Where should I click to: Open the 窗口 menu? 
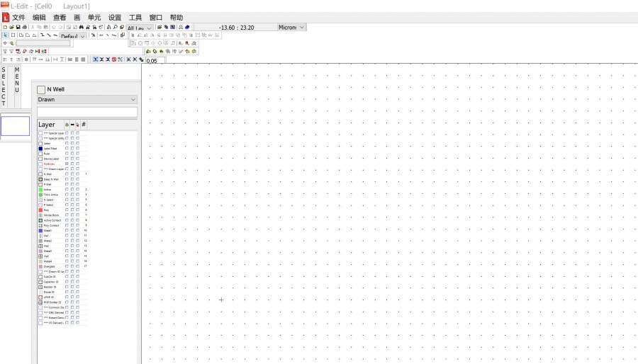click(156, 18)
